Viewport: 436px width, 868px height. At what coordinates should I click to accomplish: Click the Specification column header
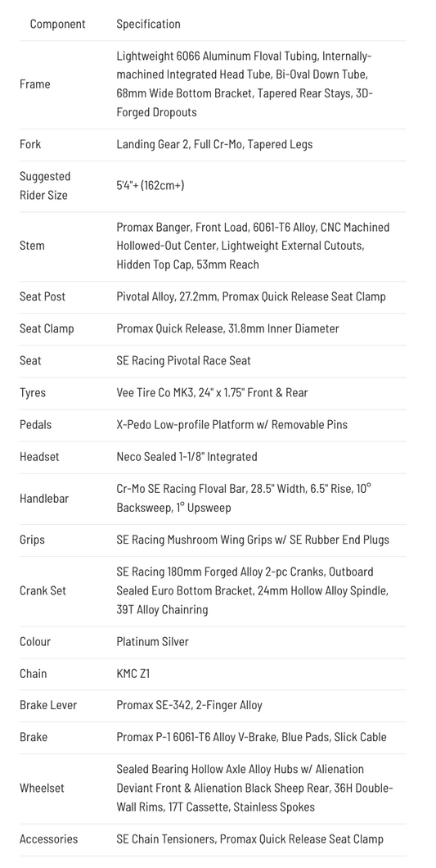point(148,24)
